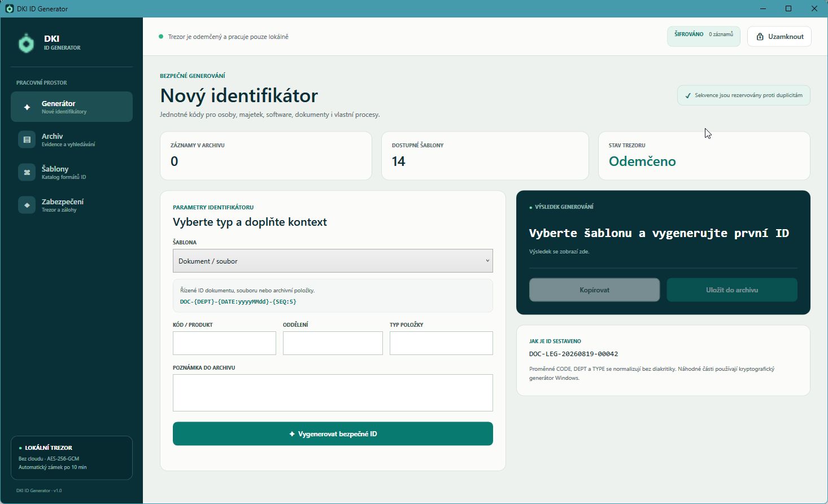The image size is (828, 504).
Task: Click the Kopírovat button
Action: click(594, 290)
